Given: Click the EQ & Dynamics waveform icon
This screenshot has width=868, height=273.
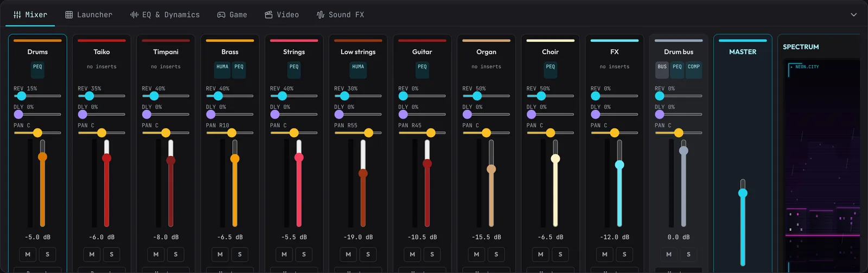Looking at the screenshot, I should click(x=134, y=15).
